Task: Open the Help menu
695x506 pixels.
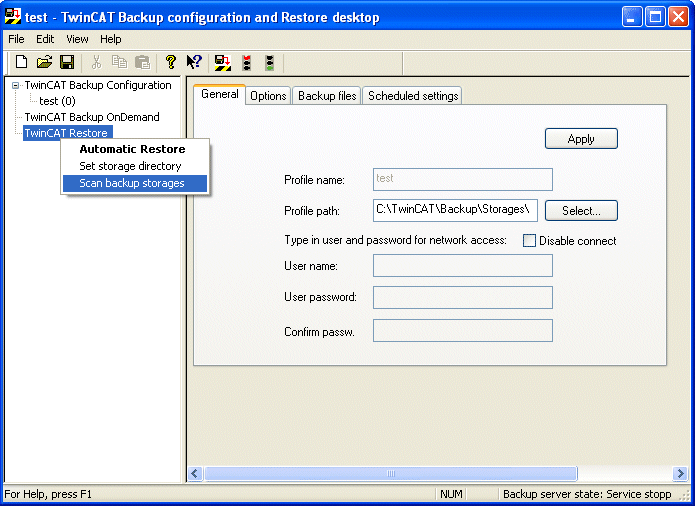Action: [110, 39]
